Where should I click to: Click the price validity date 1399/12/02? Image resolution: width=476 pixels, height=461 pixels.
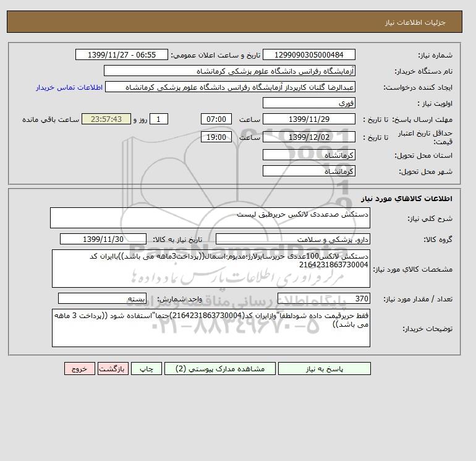tap(309, 137)
